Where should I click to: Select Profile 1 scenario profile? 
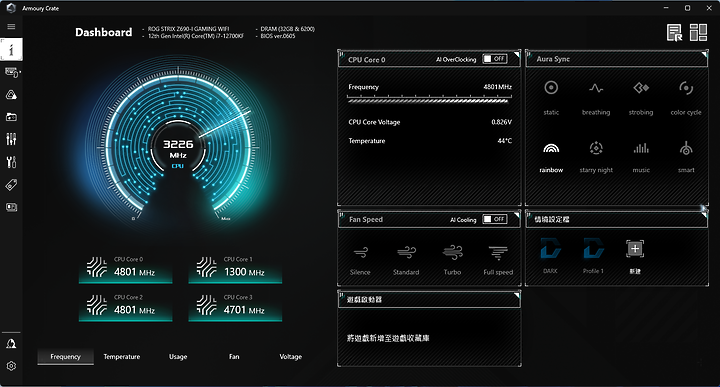(x=593, y=256)
